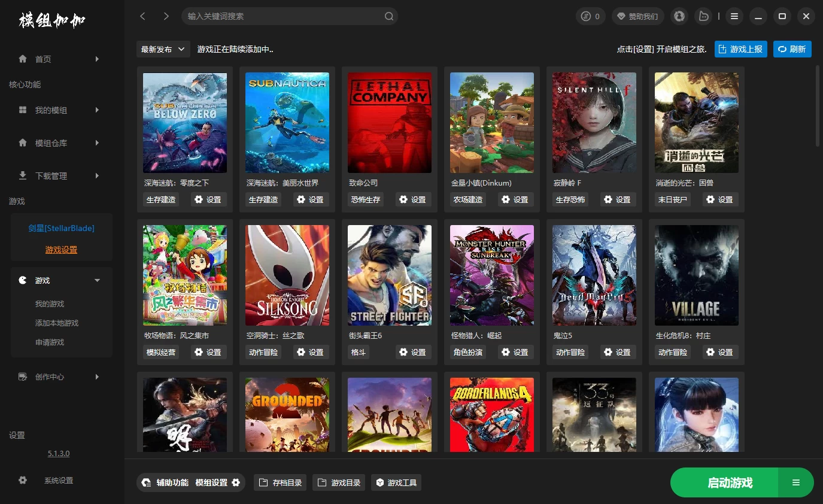Image resolution: width=823 pixels, height=504 pixels.
Task: Open the menu beside 启动游戏 button
Action: pos(795,482)
